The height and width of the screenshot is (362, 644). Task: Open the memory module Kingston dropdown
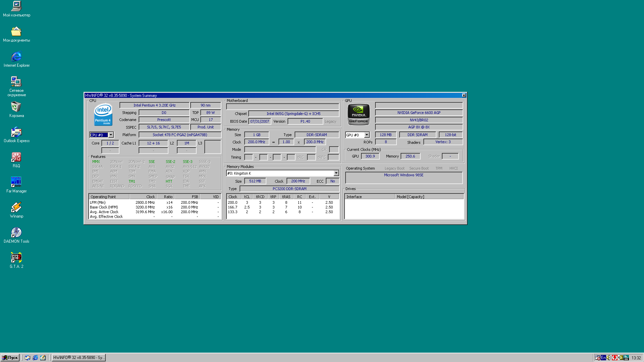[336, 173]
